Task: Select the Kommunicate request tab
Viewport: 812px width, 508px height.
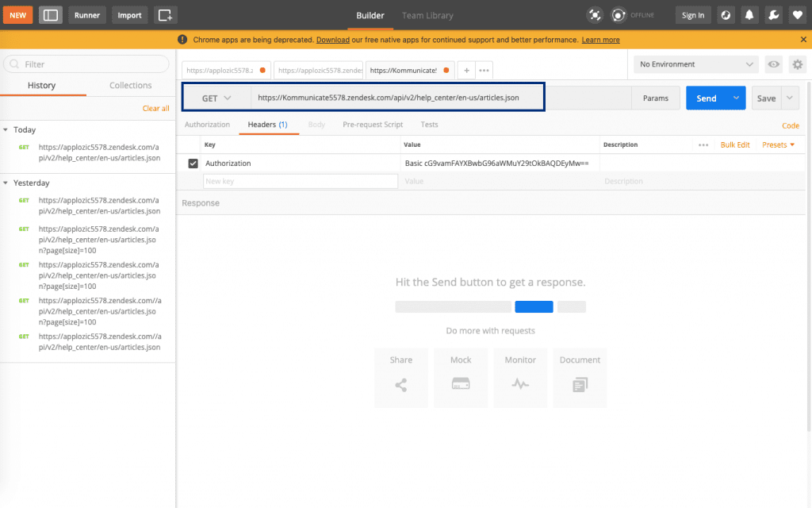Action: point(410,71)
